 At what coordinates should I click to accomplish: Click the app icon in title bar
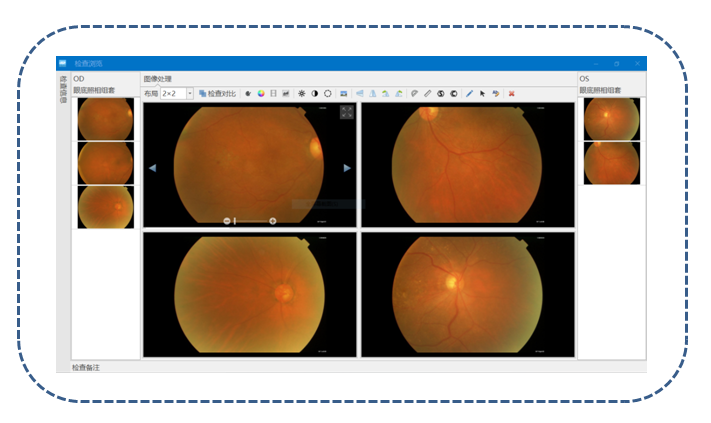pyautogui.click(x=63, y=63)
